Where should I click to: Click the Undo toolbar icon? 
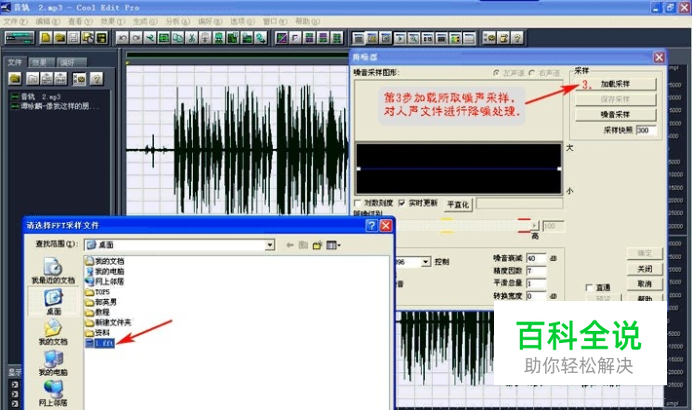[122, 38]
